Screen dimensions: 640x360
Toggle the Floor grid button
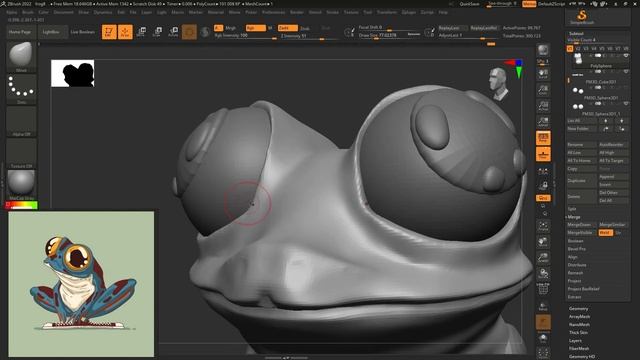pyautogui.click(x=543, y=154)
